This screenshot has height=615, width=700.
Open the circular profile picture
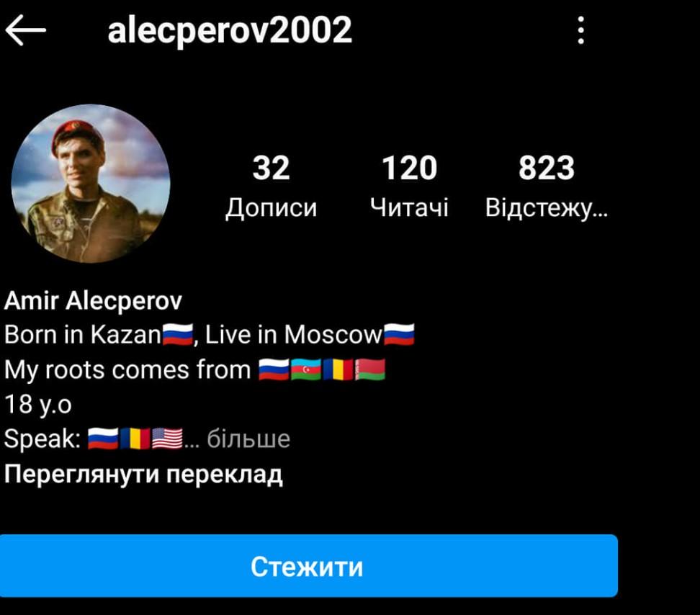point(91,184)
